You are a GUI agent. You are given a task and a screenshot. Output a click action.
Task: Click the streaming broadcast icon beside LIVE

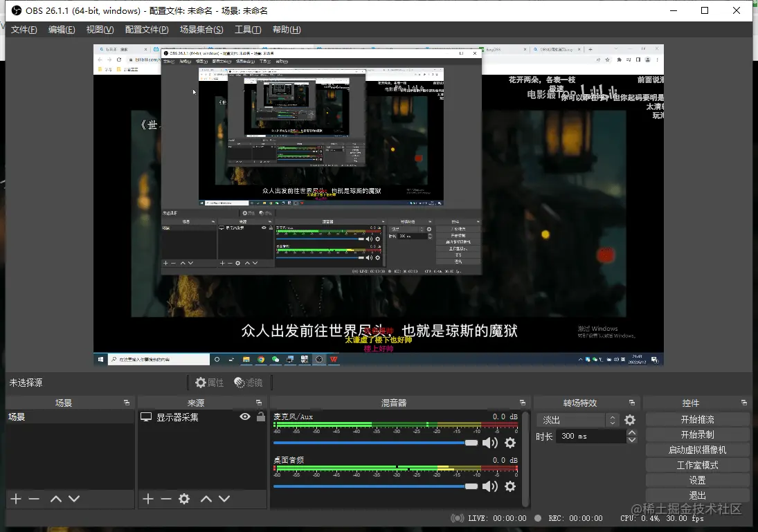tap(457, 518)
